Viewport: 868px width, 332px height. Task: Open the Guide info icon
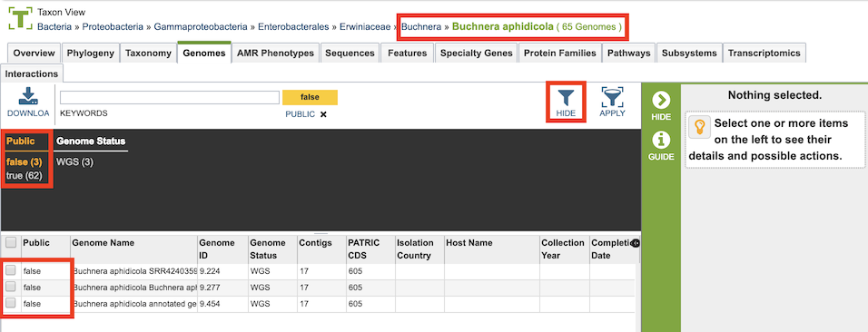661,140
